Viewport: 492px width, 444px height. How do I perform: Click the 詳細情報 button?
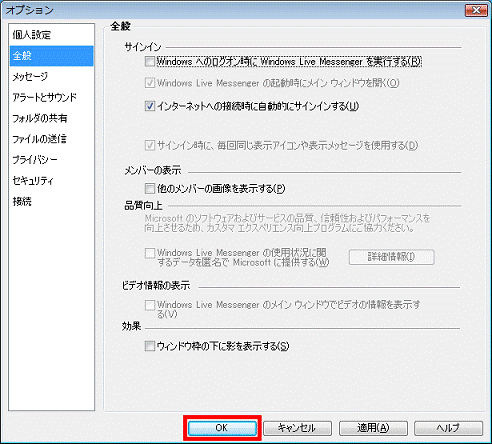coord(391,257)
